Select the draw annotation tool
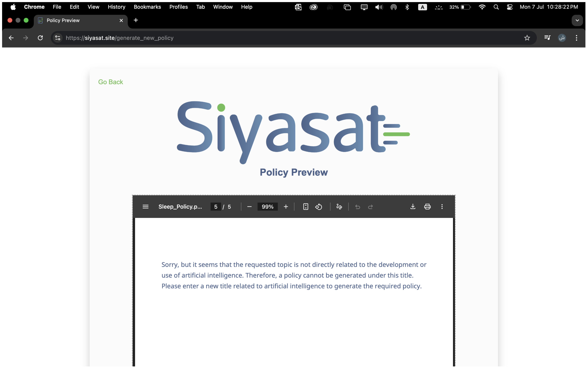This screenshot has width=588, height=369. pos(339,207)
